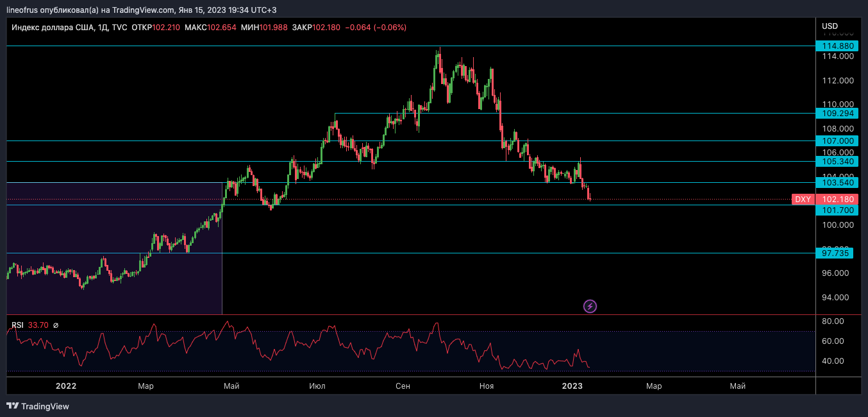Click the −0.064 (−0.06%) change value
Screen dimensions: 868x417
tap(376, 28)
